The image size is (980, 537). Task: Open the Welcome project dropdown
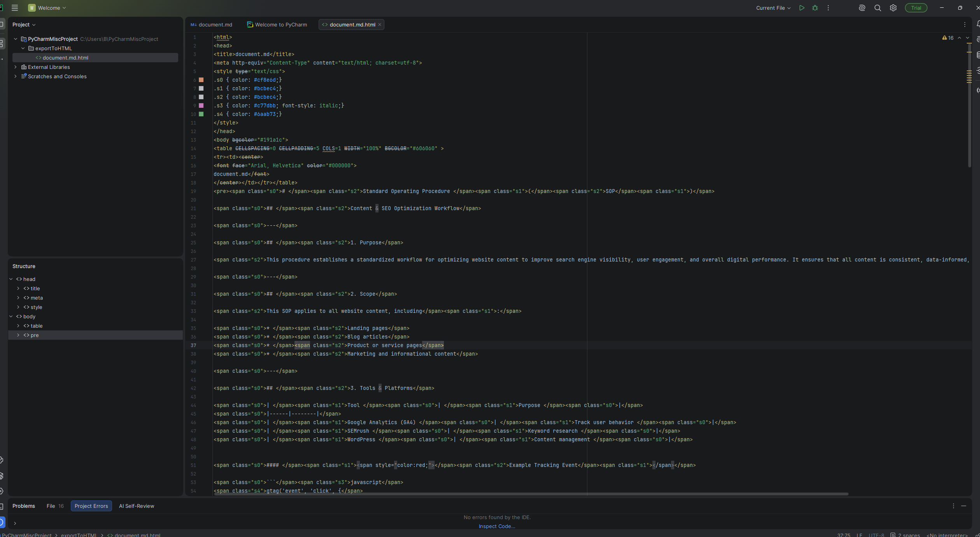47,8
